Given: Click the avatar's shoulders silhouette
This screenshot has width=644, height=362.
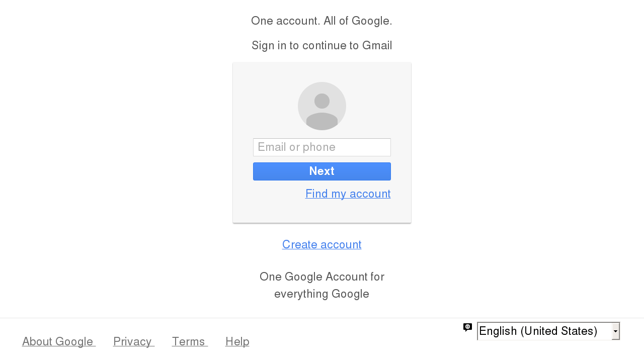Looking at the screenshot, I should click(x=322, y=121).
